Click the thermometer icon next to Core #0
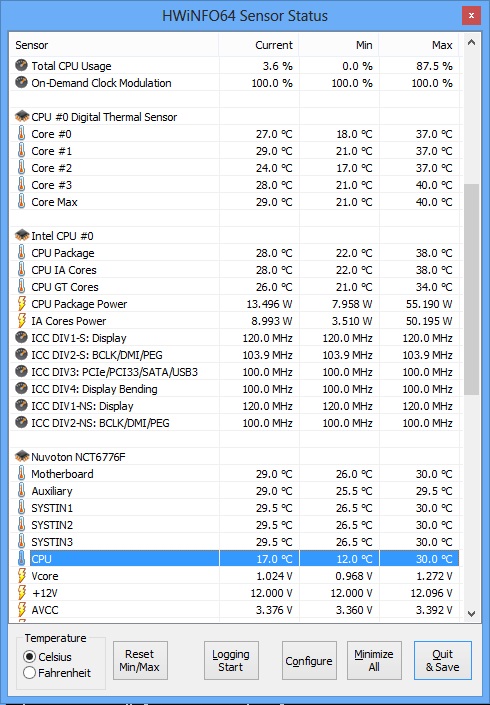 21,134
